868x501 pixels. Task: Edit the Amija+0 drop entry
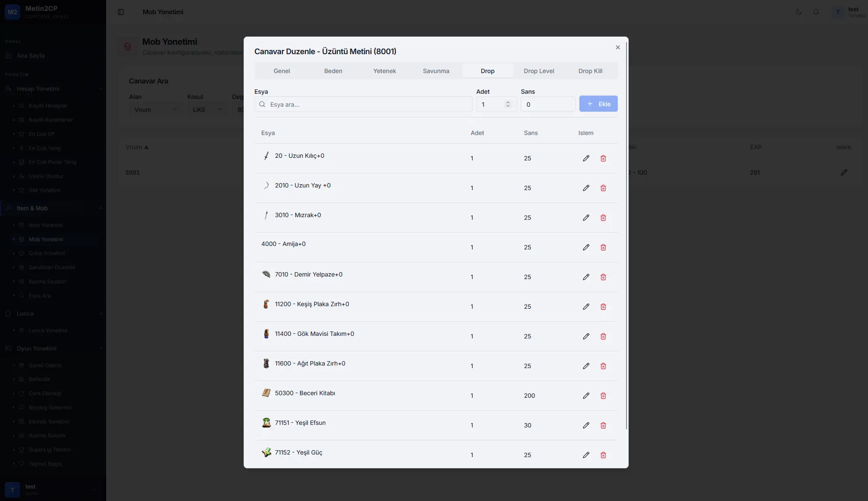click(586, 247)
